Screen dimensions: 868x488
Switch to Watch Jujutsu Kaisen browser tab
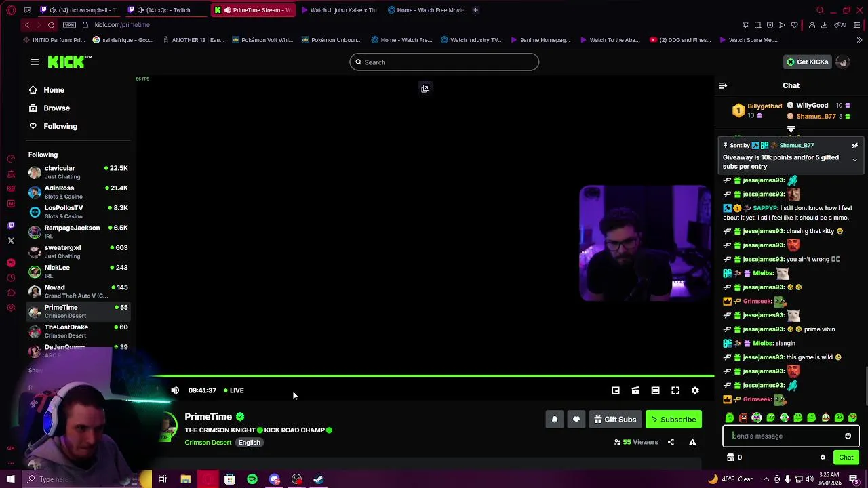(x=339, y=10)
